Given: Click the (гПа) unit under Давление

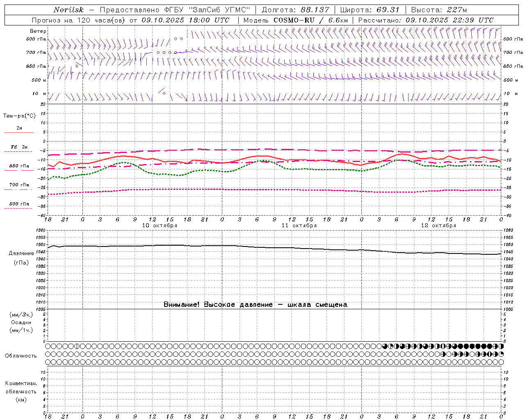Looking at the screenshot, I should pos(21,263).
